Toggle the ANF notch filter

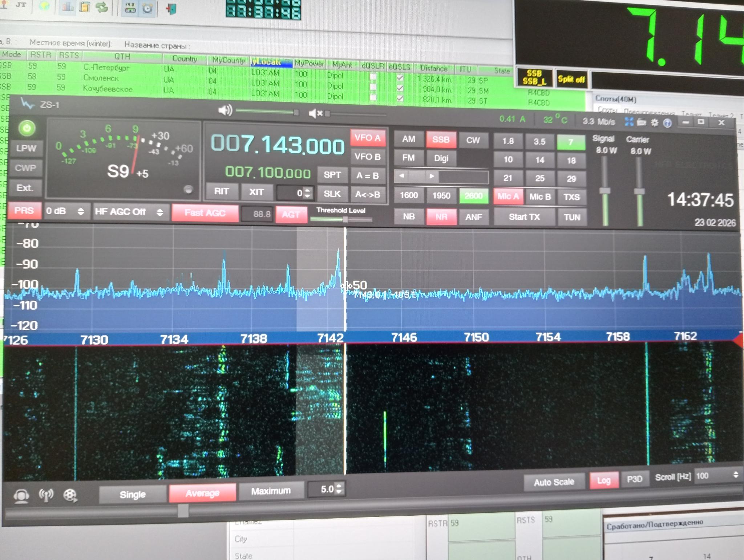click(473, 217)
